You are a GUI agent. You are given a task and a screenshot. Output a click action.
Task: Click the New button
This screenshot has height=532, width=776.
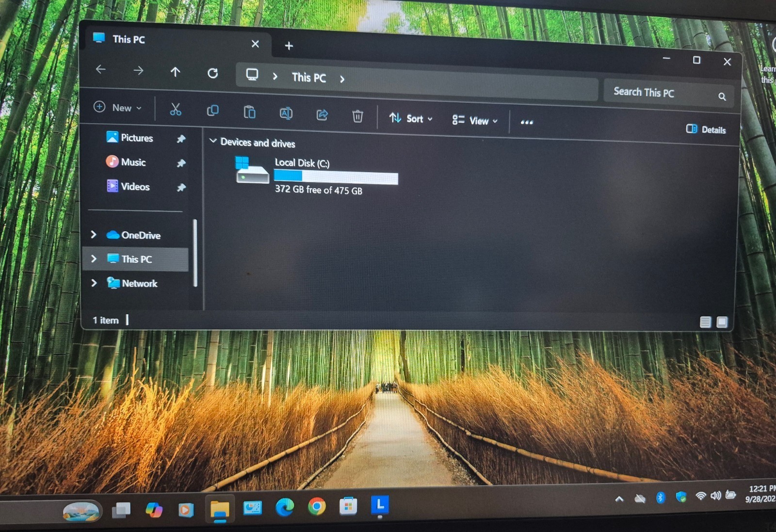tap(118, 108)
